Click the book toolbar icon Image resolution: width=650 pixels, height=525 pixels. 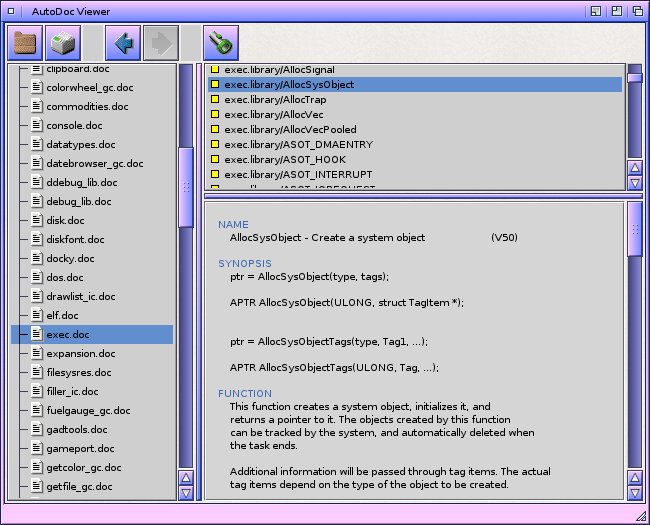64,43
